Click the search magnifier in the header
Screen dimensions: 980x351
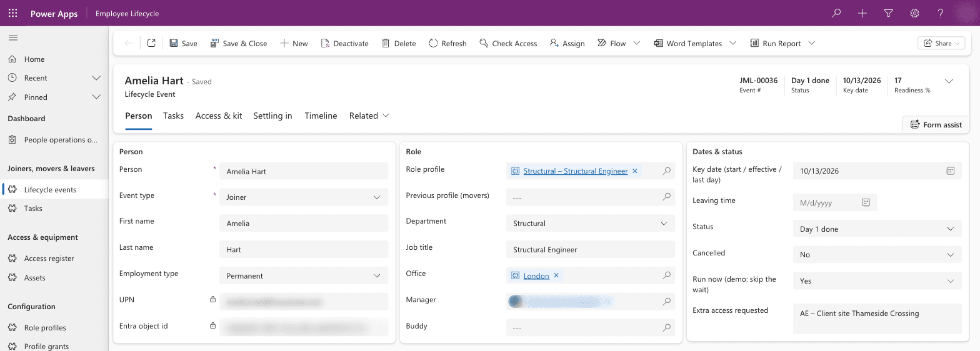click(836, 13)
